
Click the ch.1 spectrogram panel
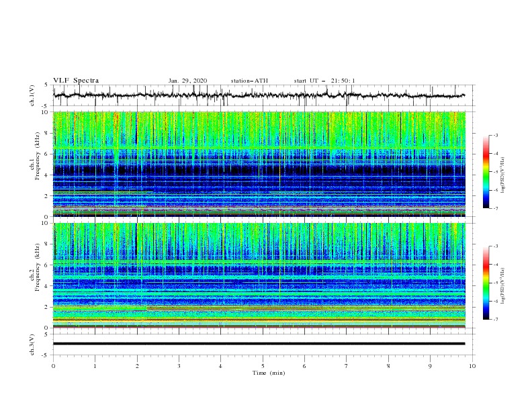[259, 164]
